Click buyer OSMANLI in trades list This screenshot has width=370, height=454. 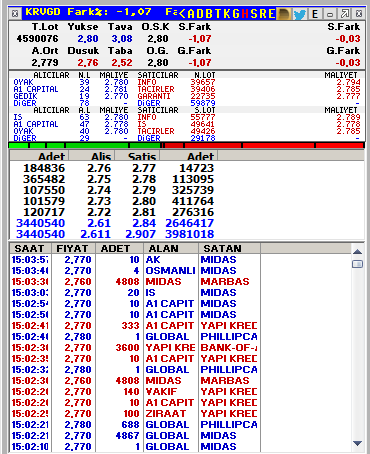pos(170,271)
